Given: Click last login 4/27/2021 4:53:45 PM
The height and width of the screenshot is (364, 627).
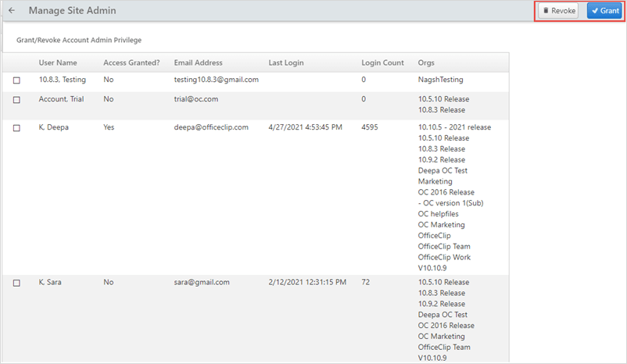Looking at the screenshot, I should click(x=305, y=127).
